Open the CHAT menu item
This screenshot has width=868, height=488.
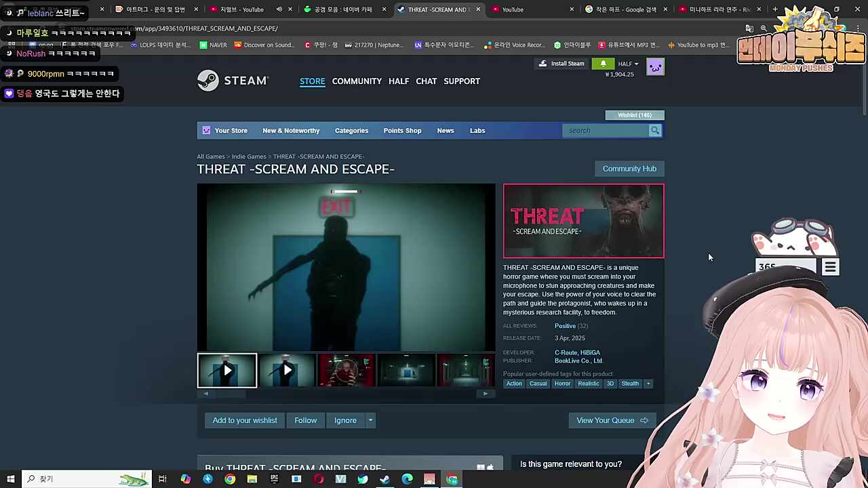(427, 81)
